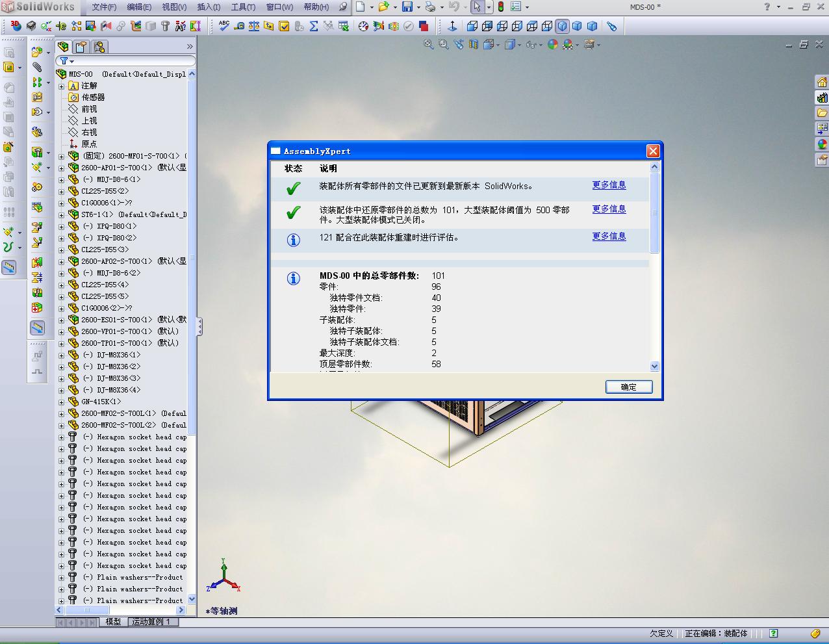Image resolution: width=829 pixels, height=644 pixels.
Task: Click the Previous view icon
Action: click(459, 44)
